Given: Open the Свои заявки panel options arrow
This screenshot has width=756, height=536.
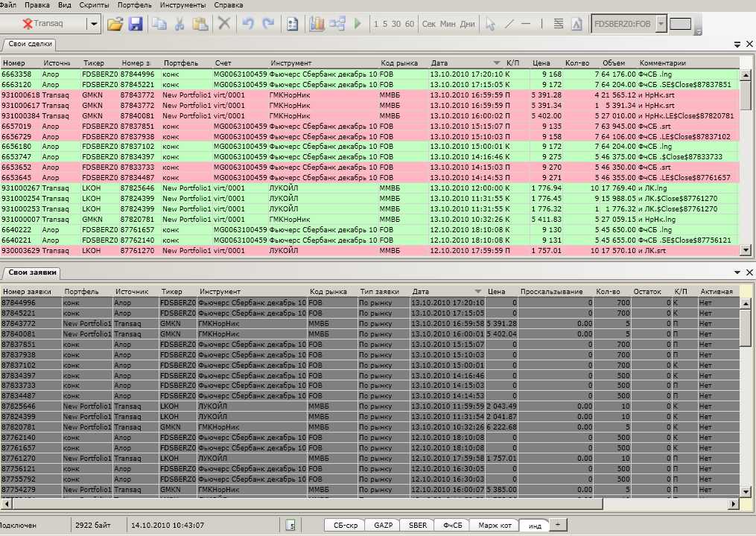Looking at the screenshot, I should point(737,272).
